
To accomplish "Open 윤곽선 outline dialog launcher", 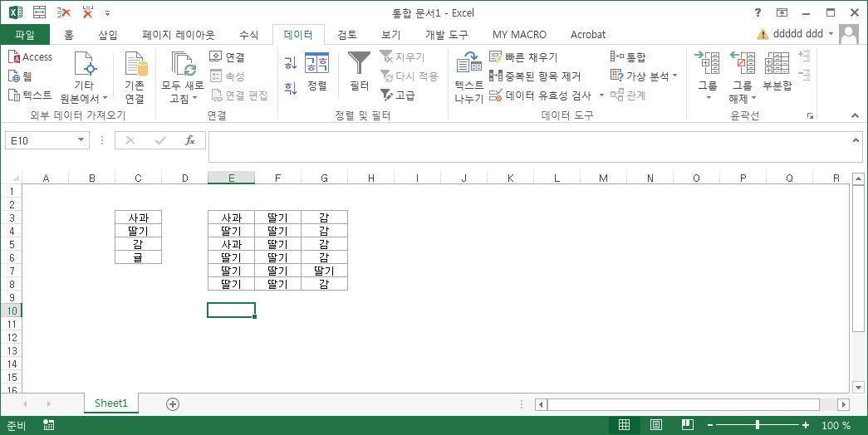I will click(810, 115).
